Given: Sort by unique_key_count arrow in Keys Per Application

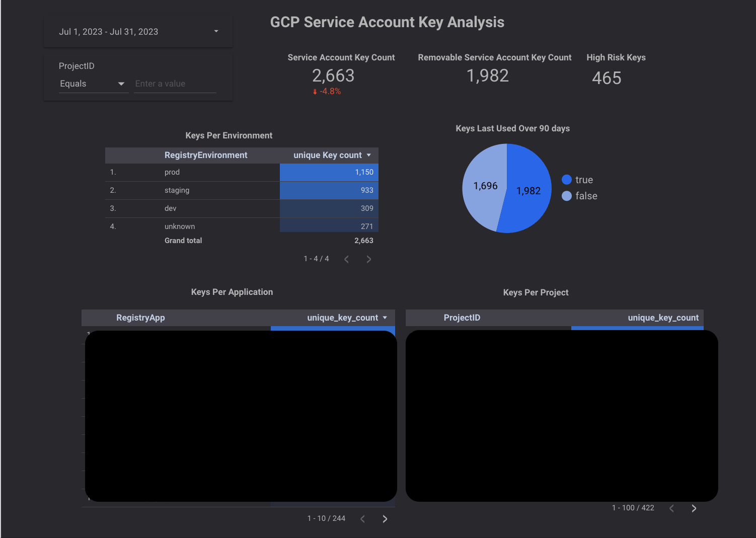Looking at the screenshot, I should click(385, 318).
